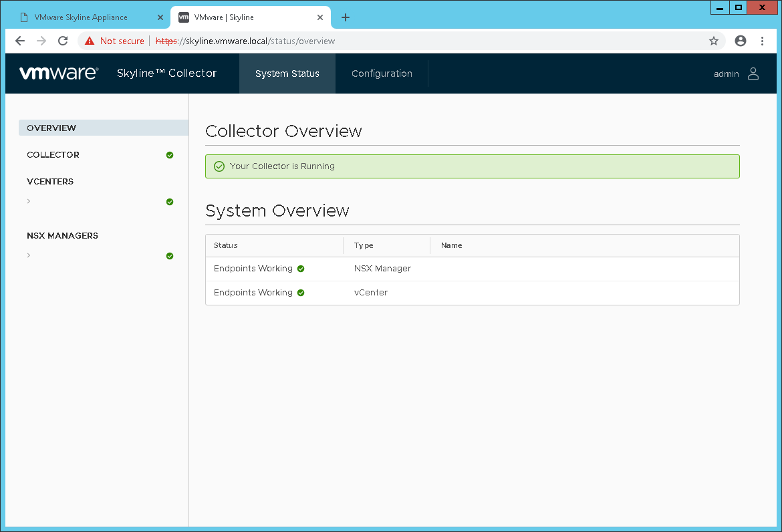Click Endpoints Working in the NSX Manager row
The height and width of the screenshot is (532, 782).
(253, 268)
